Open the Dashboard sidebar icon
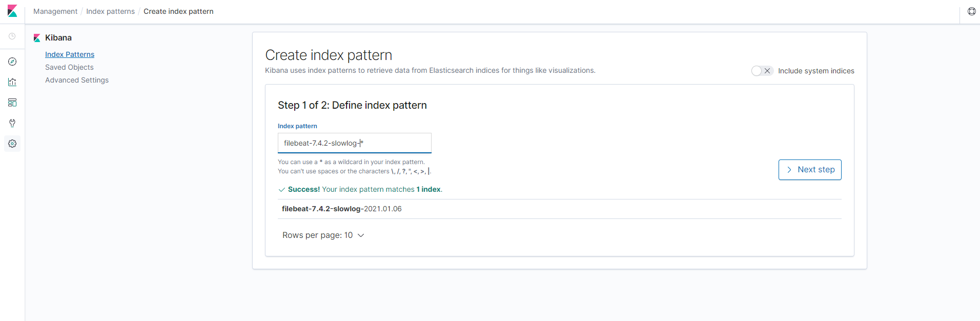This screenshot has height=321, width=980. 12,103
